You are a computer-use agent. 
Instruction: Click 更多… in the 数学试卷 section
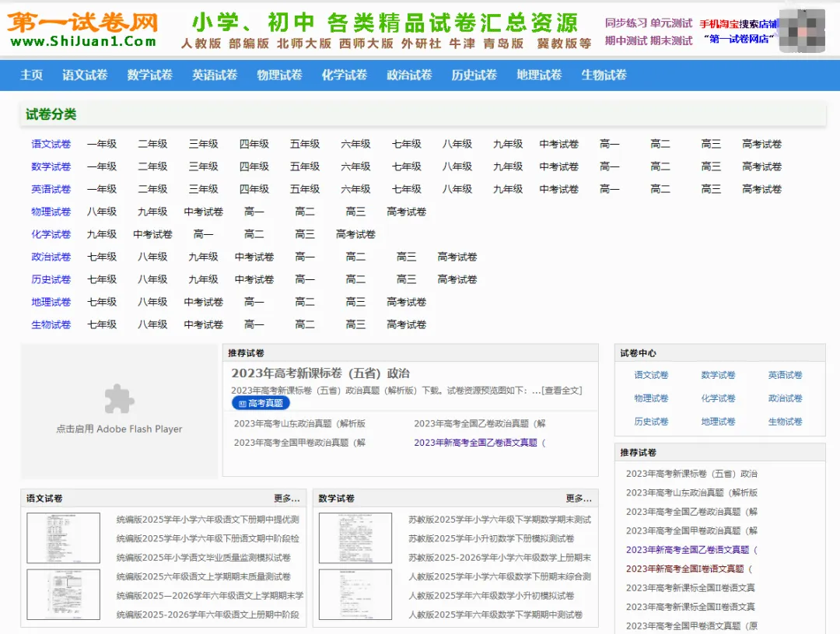click(579, 499)
